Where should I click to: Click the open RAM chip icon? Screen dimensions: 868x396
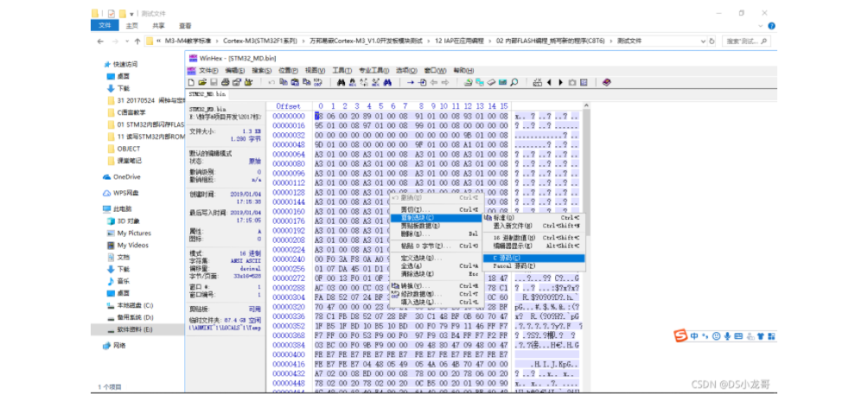coord(502,82)
